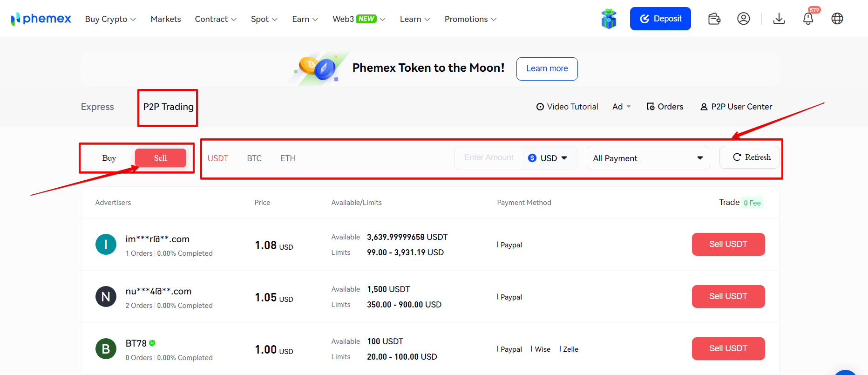The width and height of the screenshot is (868, 375).
Task: Sell USDT to BT78
Action: point(728,349)
